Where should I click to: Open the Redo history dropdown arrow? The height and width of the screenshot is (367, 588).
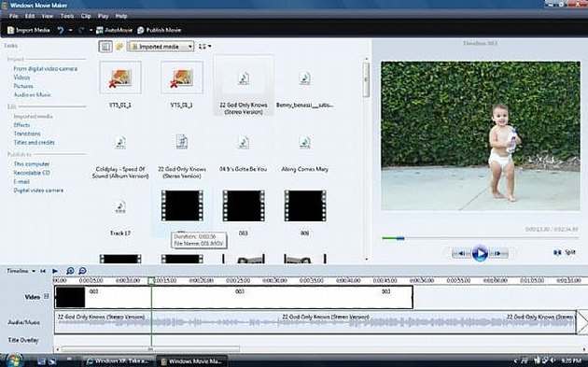(x=91, y=30)
